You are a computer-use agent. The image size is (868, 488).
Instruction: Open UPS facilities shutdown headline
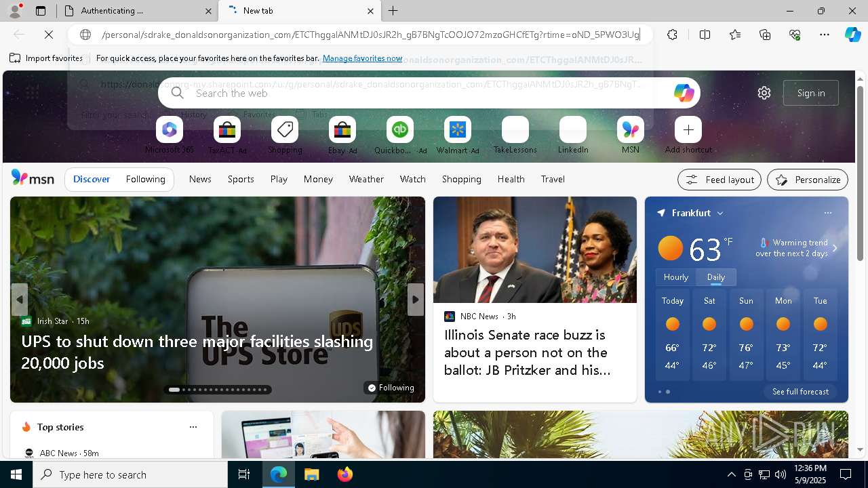click(197, 352)
